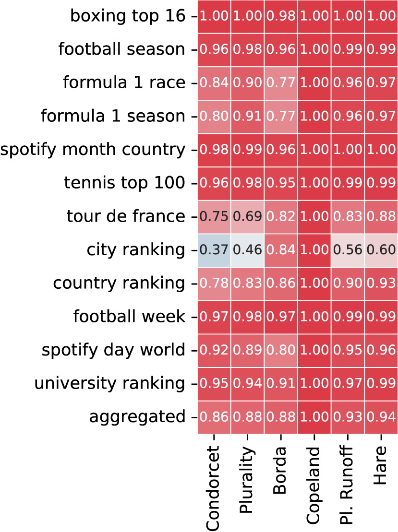Click the Copeland column label
398x532 pixels.
(x=314, y=485)
